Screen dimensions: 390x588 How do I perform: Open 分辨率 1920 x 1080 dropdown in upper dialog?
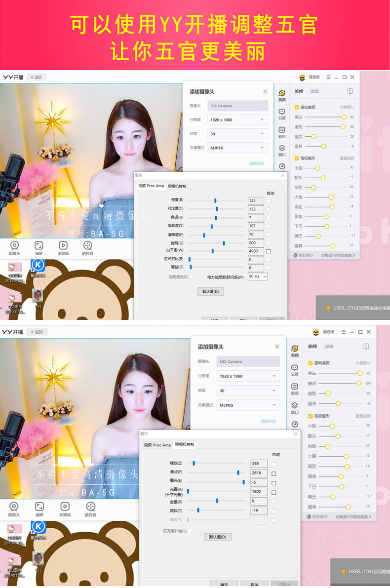click(238, 120)
